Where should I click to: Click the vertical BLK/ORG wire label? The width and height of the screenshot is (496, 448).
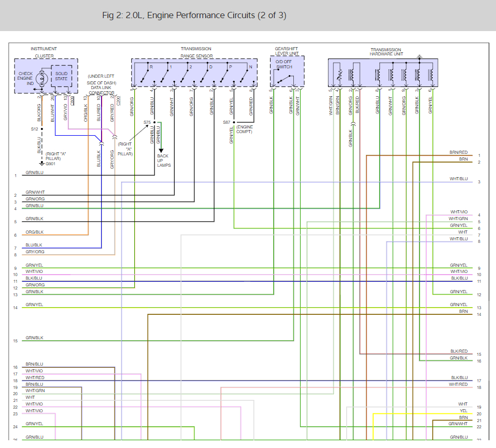(39, 112)
